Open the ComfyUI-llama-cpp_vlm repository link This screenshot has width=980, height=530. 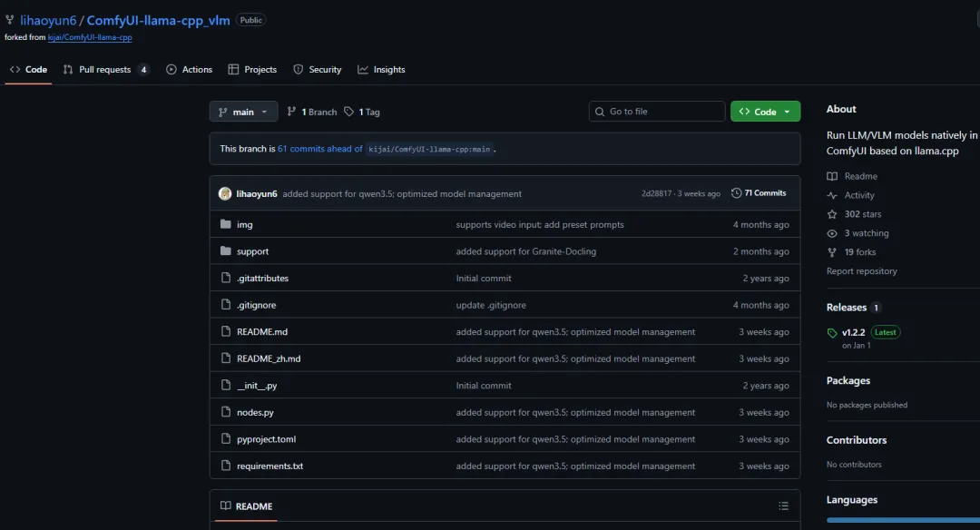click(x=158, y=20)
